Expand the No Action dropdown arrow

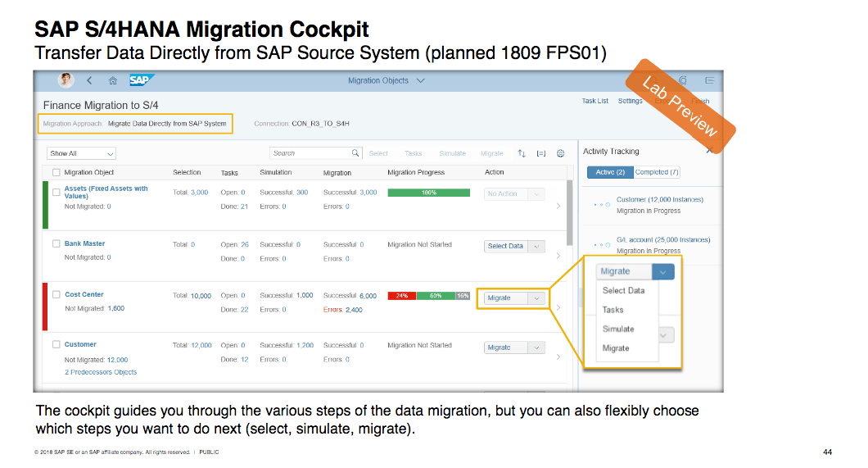(x=536, y=194)
